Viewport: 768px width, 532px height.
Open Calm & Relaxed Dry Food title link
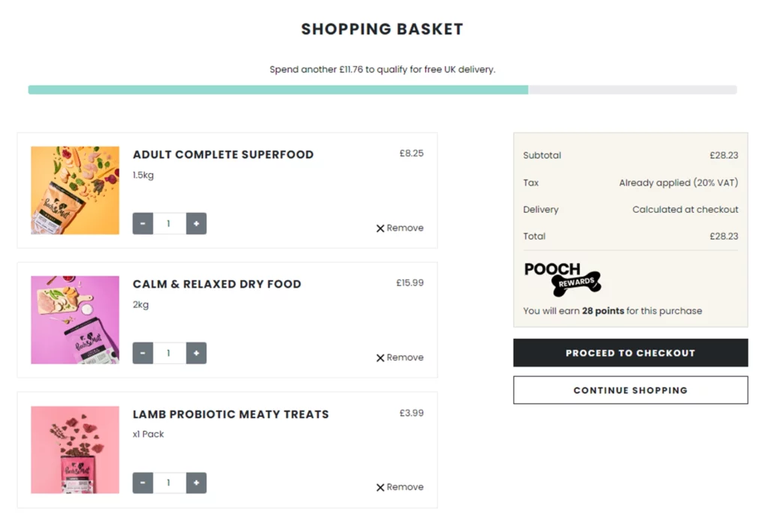217,284
